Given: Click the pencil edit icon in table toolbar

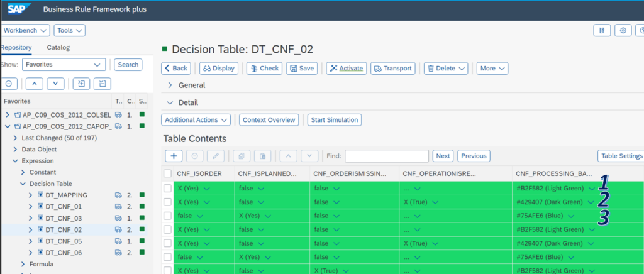Looking at the screenshot, I should click(214, 156).
